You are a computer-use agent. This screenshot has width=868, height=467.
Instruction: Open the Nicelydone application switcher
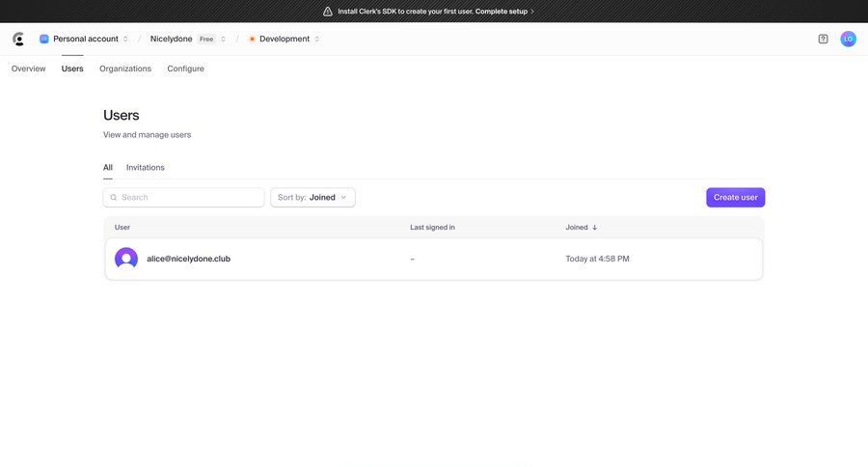pyautogui.click(x=188, y=39)
